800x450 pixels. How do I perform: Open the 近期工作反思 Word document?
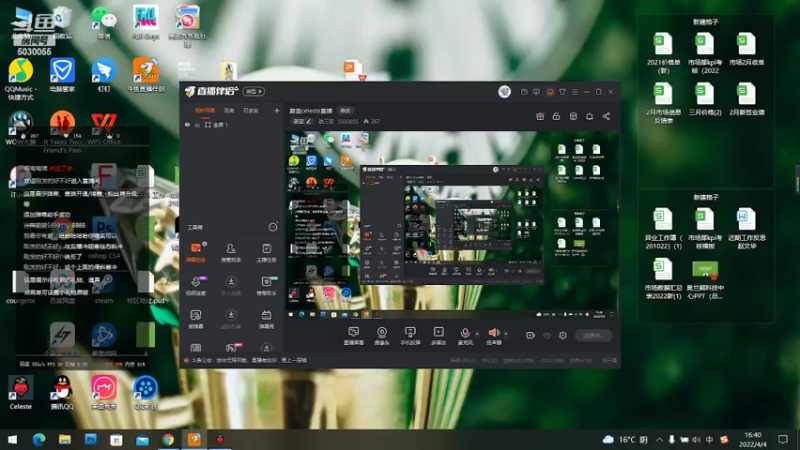tap(746, 228)
